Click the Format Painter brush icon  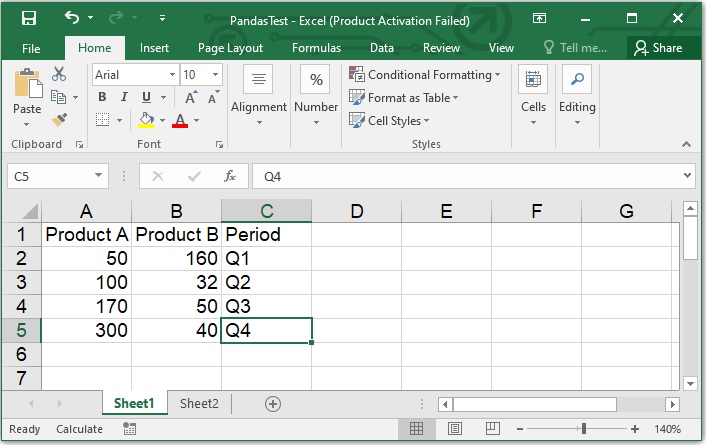coord(59,119)
